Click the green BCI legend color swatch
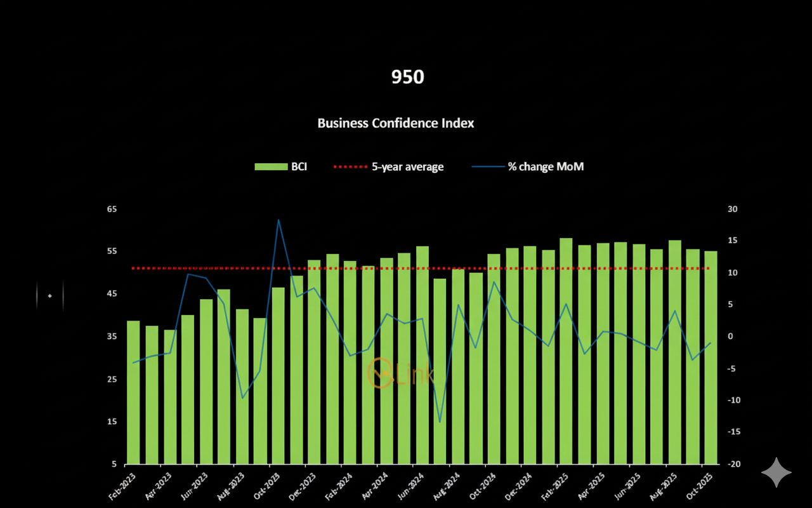 (271, 167)
